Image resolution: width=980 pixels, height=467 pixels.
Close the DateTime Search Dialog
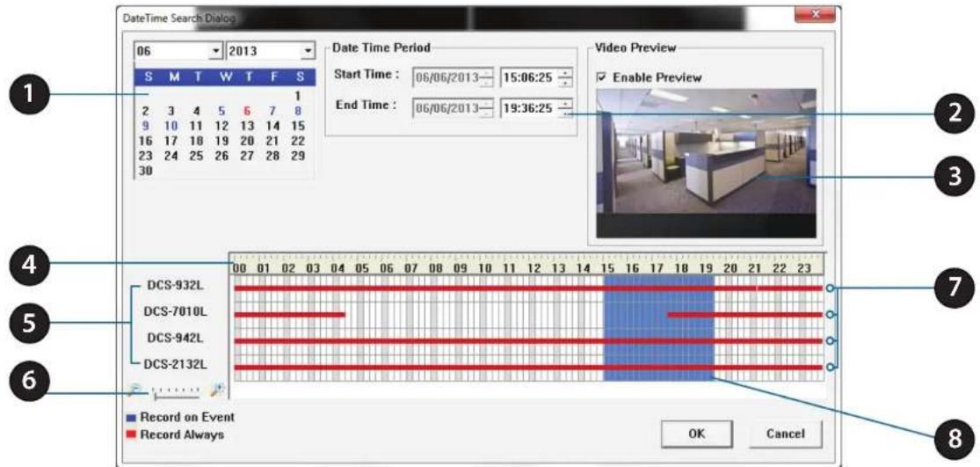[x=814, y=14]
